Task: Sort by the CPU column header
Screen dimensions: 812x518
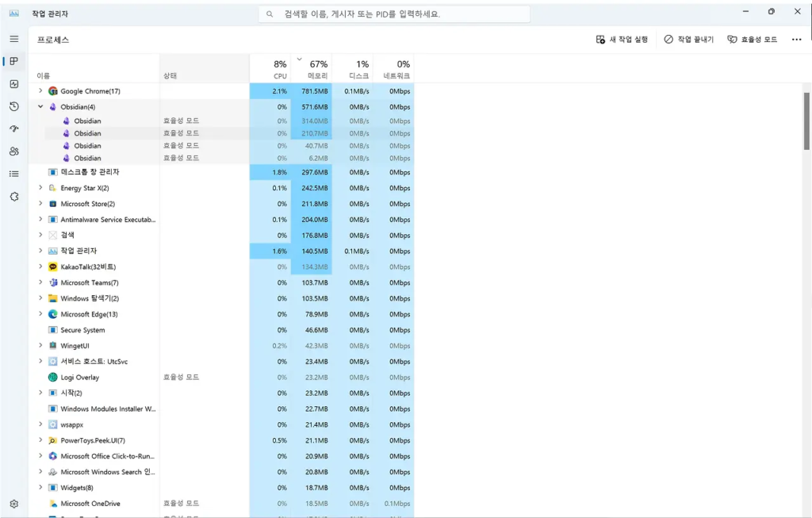Action: (x=270, y=68)
